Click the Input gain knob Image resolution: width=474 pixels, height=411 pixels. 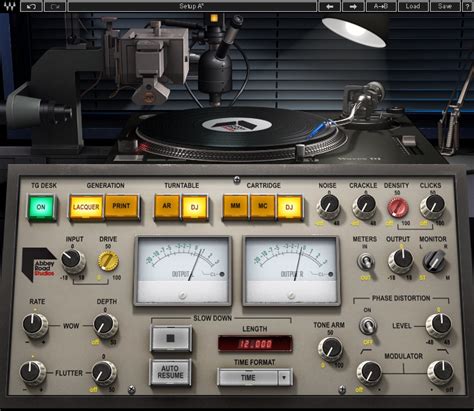[73, 260]
